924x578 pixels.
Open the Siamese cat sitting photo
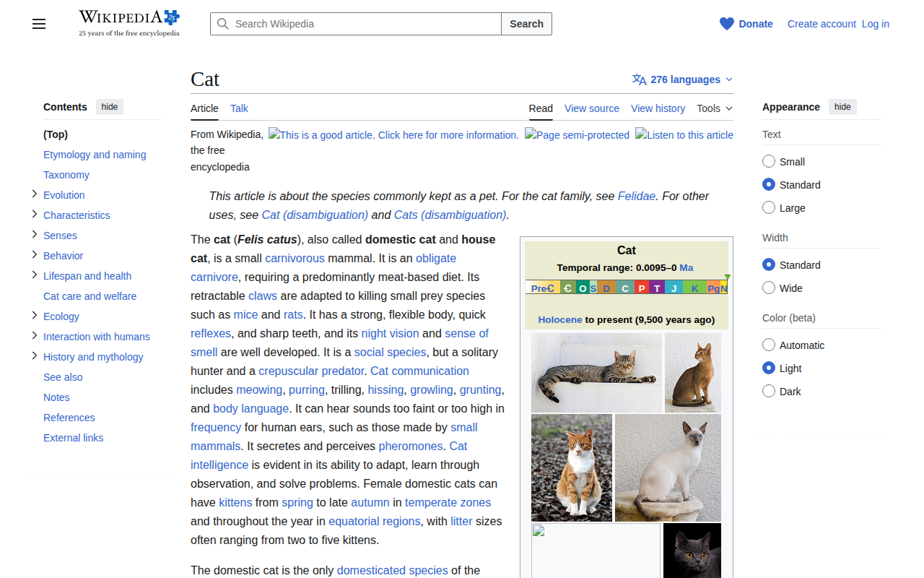pos(668,467)
